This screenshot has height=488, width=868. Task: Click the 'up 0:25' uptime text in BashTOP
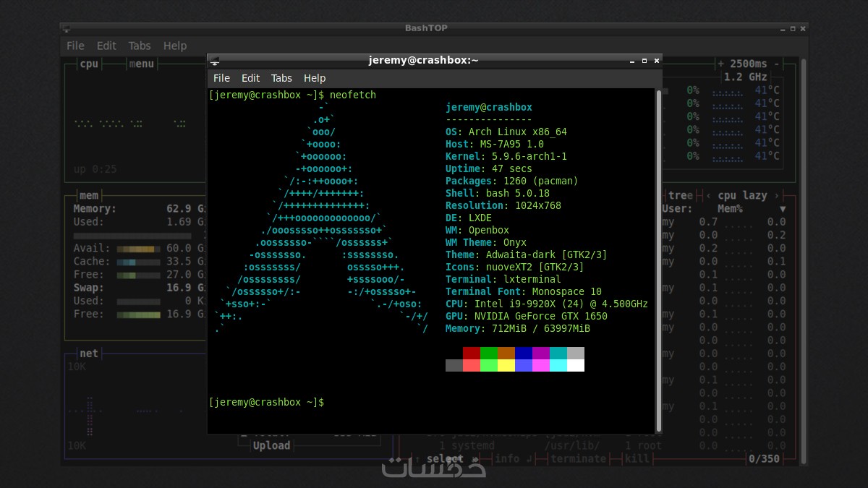click(x=95, y=169)
